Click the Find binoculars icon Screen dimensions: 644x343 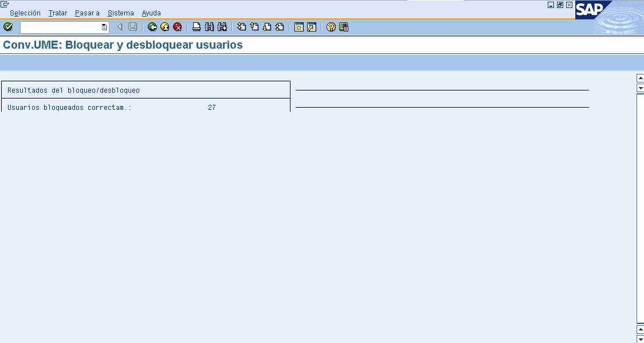click(x=209, y=27)
